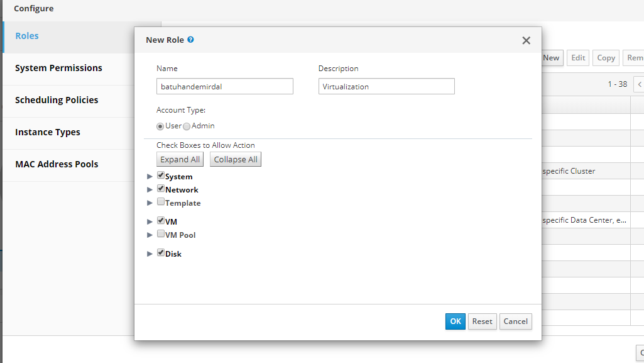Screen dimensions: 644x363
Task: Click the Description text field
Action: (x=386, y=86)
